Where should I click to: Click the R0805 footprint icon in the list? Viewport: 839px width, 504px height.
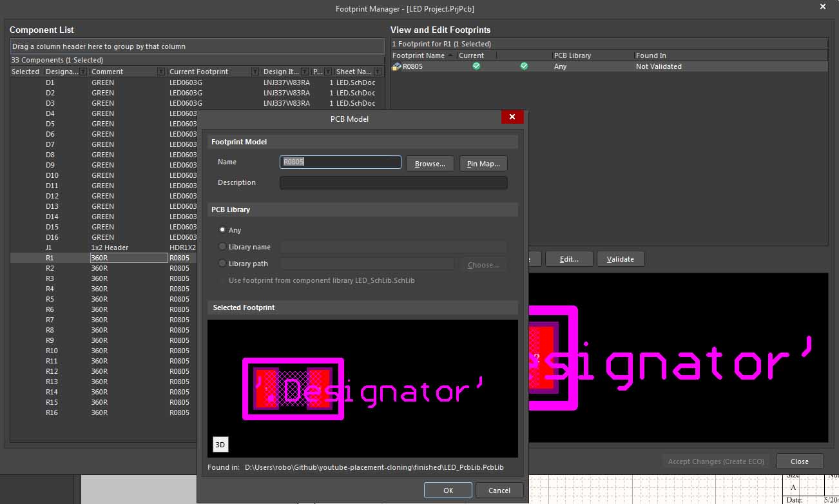click(x=396, y=66)
